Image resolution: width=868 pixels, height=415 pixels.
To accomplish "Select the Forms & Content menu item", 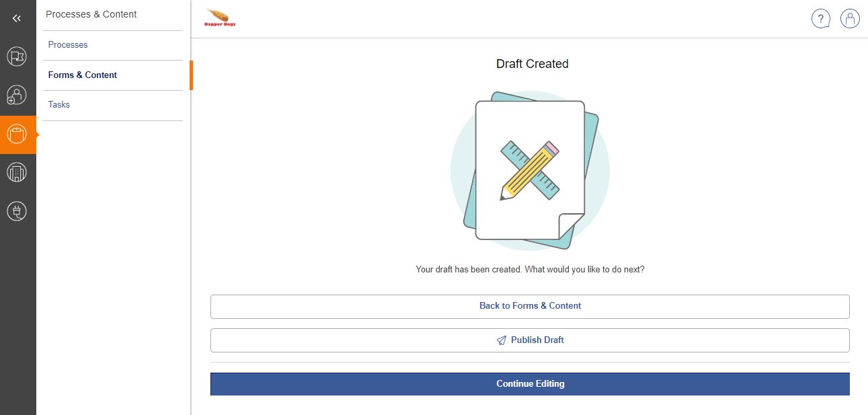I will coord(83,75).
